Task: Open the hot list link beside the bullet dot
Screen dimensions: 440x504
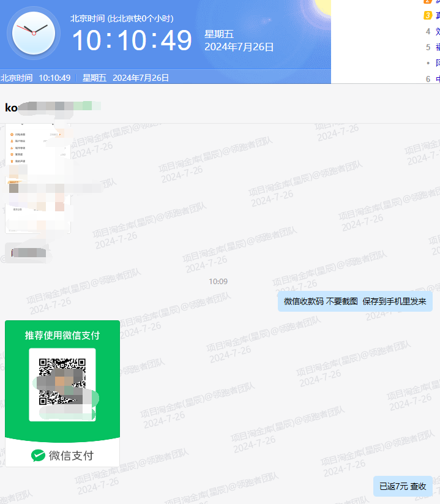Action: click(x=437, y=62)
